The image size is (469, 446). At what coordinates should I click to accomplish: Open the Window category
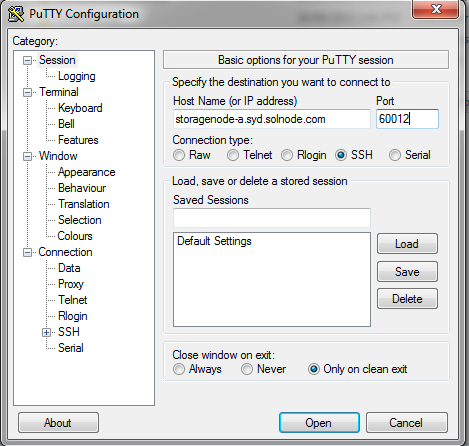click(x=58, y=156)
